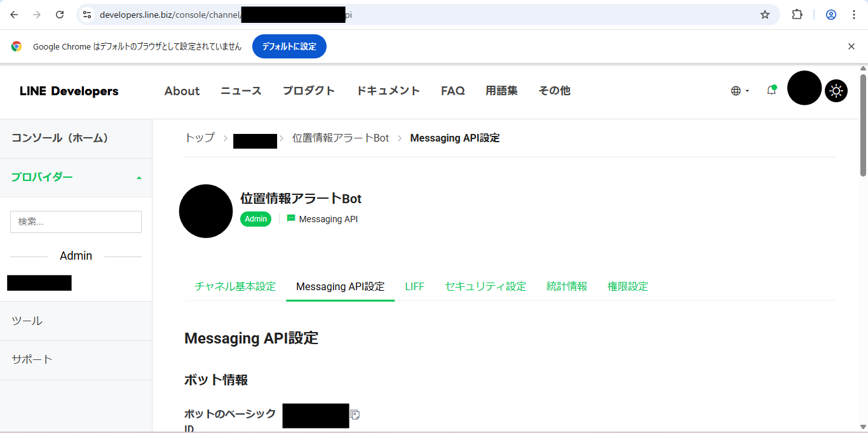Click 位置情報アラートBot breadcrumb link

click(x=341, y=138)
